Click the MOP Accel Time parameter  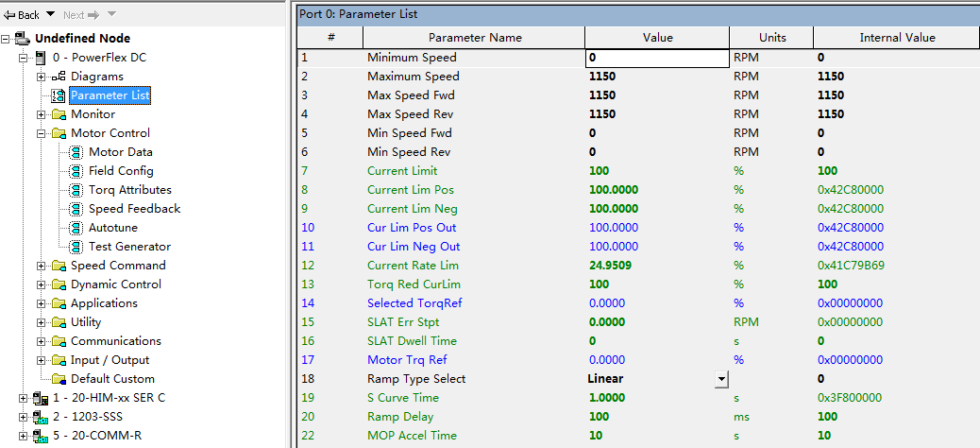click(x=412, y=436)
